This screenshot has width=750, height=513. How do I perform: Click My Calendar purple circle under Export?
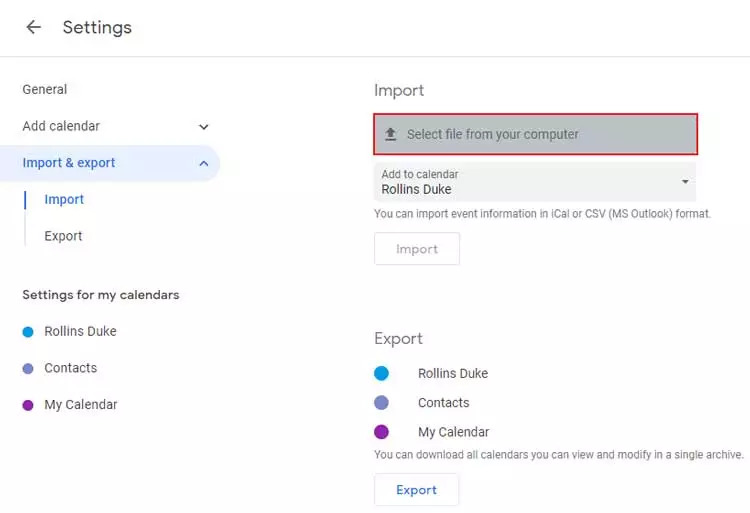click(381, 432)
